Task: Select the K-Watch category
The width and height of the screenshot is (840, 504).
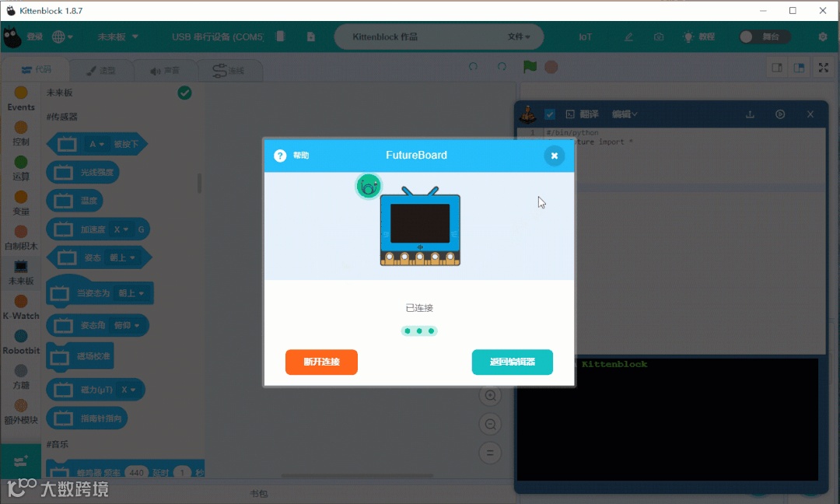Action: tap(21, 308)
